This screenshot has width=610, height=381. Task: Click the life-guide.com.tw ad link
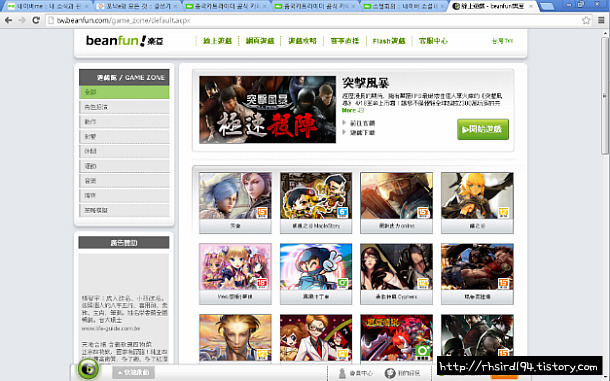point(111,328)
